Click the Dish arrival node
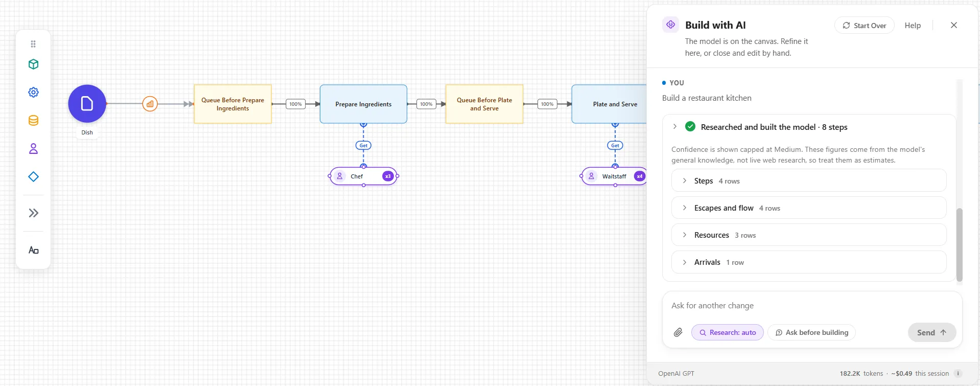The width and height of the screenshot is (980, 386). click(87, 104)
